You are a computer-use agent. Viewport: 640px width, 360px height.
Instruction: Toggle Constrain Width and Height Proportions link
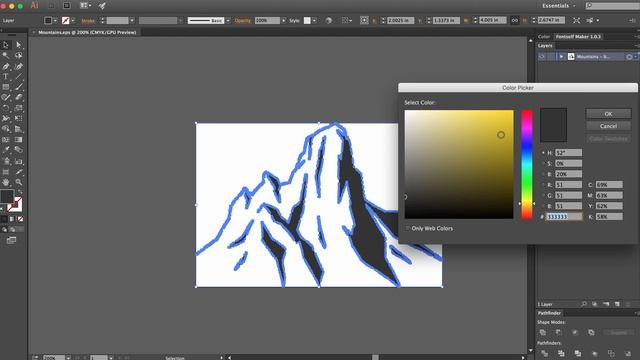coord(515,20)
